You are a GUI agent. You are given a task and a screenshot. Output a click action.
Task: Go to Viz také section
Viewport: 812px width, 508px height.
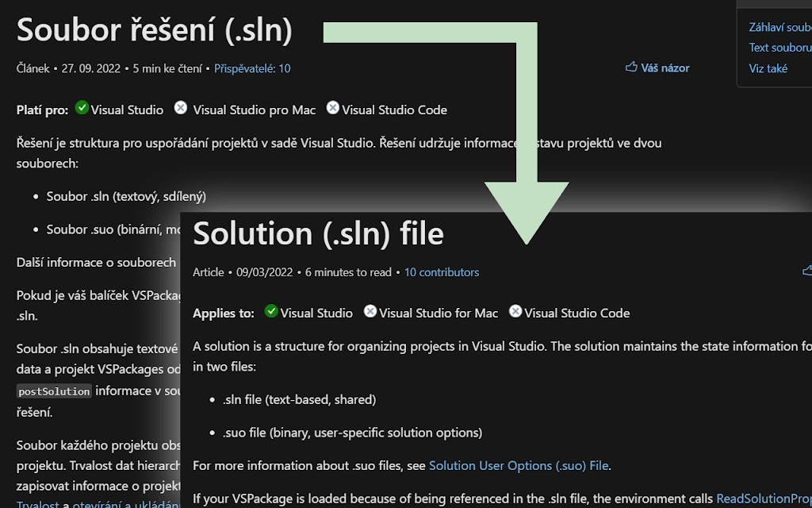[x=768, y=68]
